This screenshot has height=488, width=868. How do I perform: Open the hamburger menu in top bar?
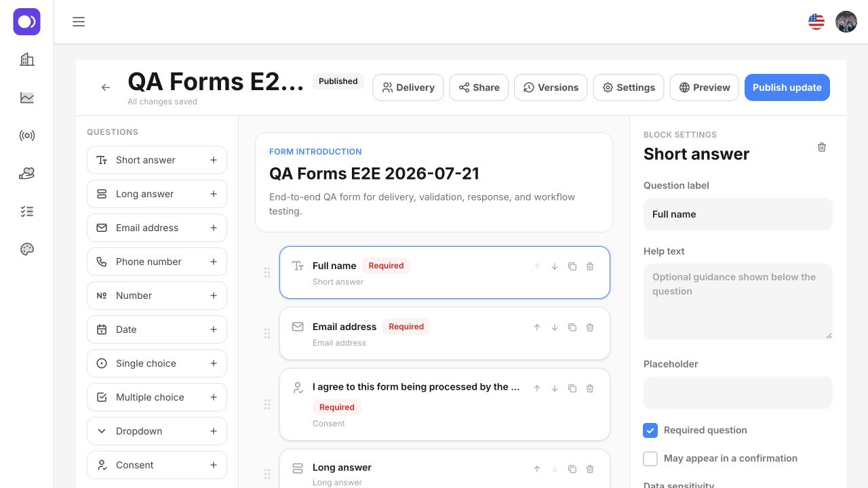[79, 22]
